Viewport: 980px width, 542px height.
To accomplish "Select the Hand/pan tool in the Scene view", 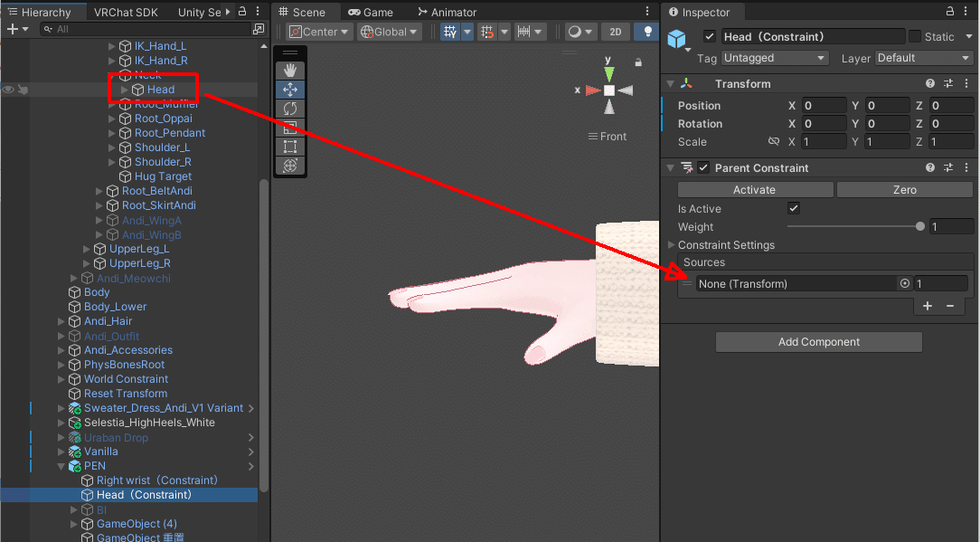I will tap(290, 70).
